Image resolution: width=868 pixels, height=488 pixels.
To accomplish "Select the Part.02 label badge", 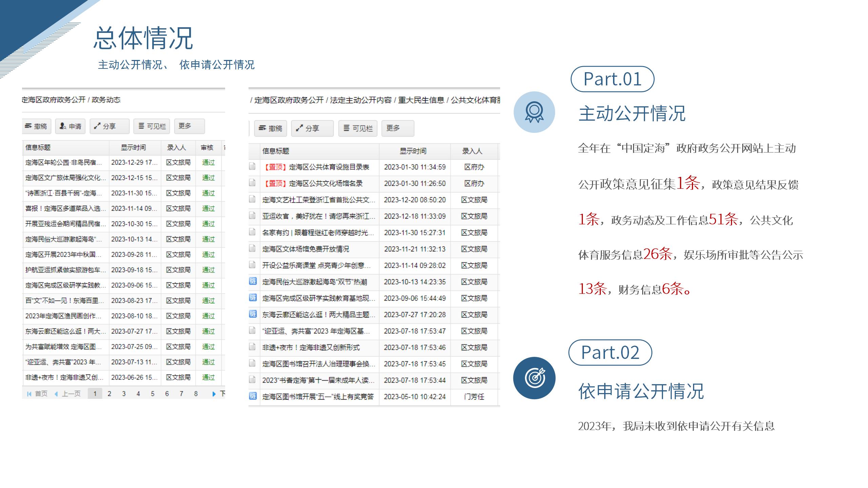I will (x=610, y=352).
